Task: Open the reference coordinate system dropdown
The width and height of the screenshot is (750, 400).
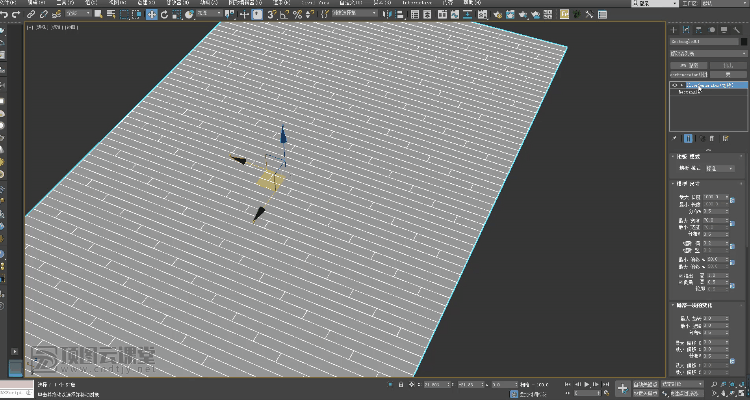Action: [x=209, y=15]
